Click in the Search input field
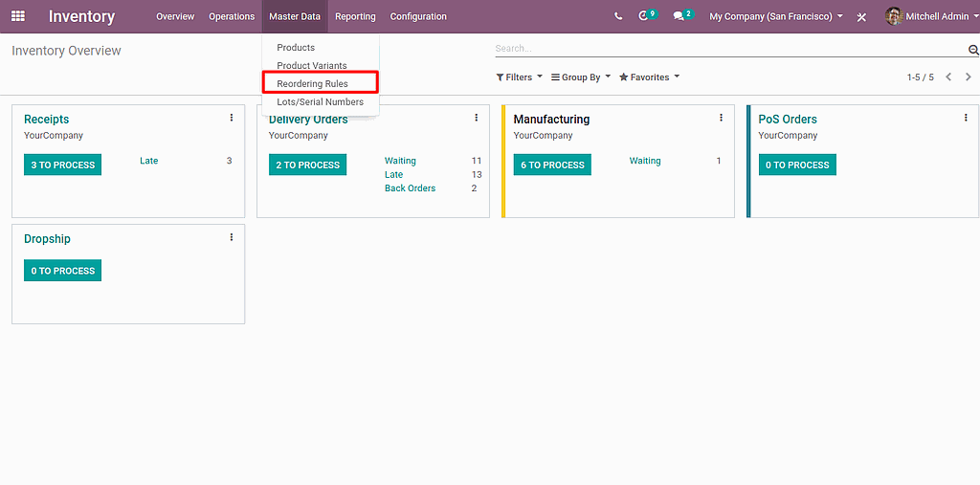This screenshot has height=485, width=980. pos(727,49)
